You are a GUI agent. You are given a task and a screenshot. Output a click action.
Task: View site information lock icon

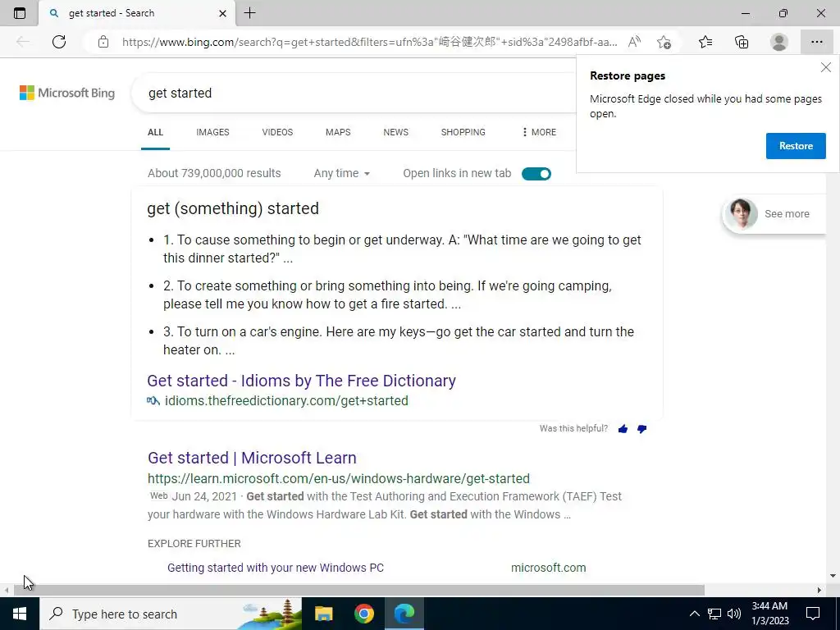103,42
